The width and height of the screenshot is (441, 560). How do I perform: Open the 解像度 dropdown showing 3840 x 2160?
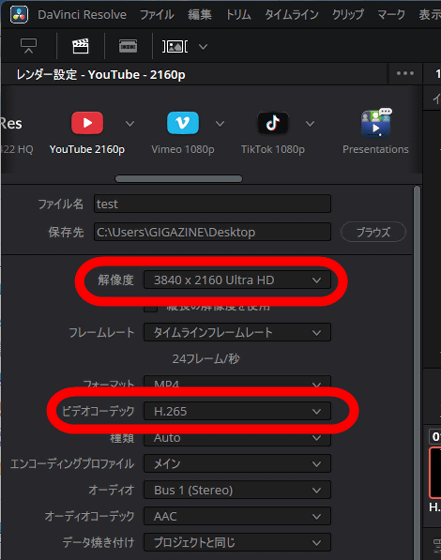tap(237, 280)
